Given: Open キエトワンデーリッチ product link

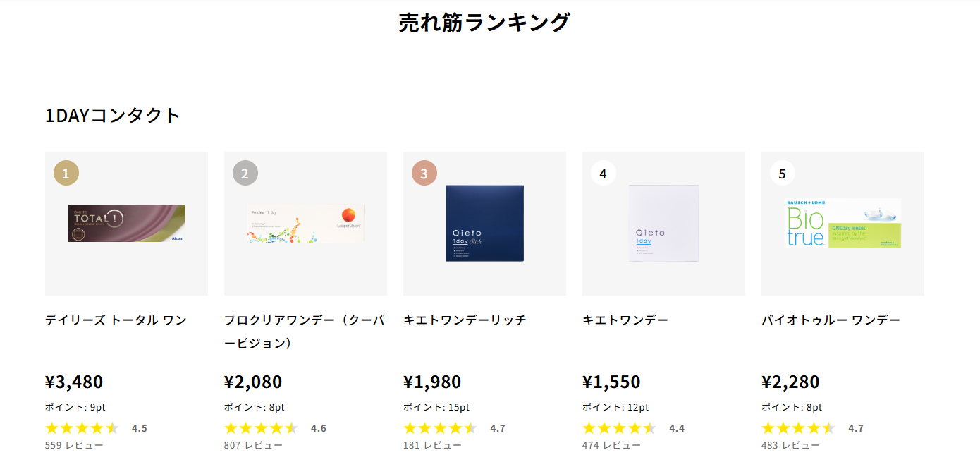Looking at the screenshot, I should coord(465,320).
